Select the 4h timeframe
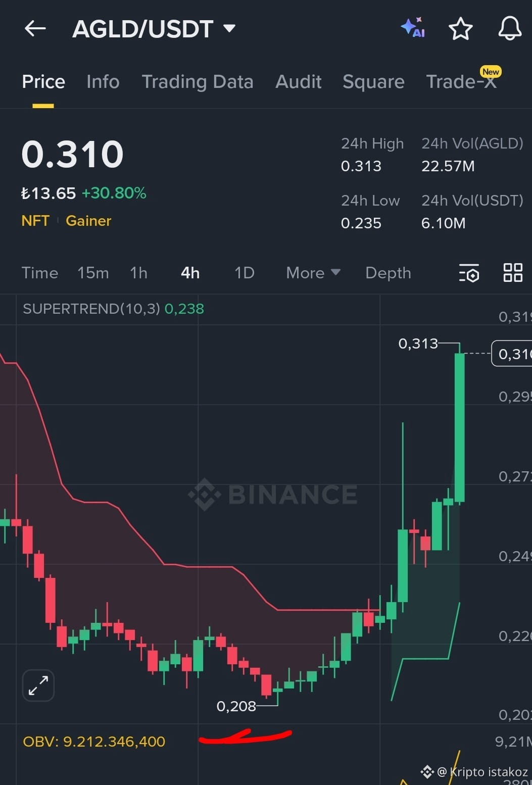The width and height of the screenshot is (532, 785). tap(190, 273)
